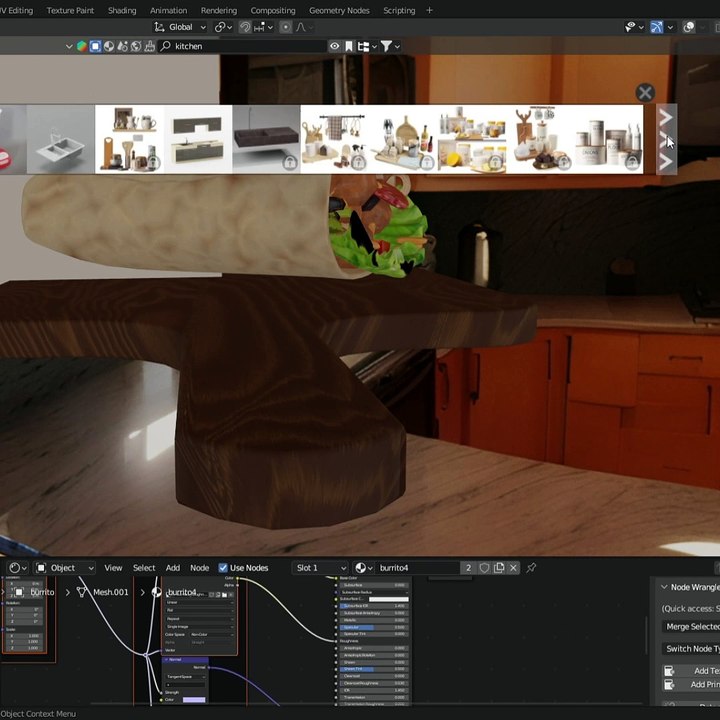
Task: Select the BlenderKit model asset type icon
Action: 95,46
